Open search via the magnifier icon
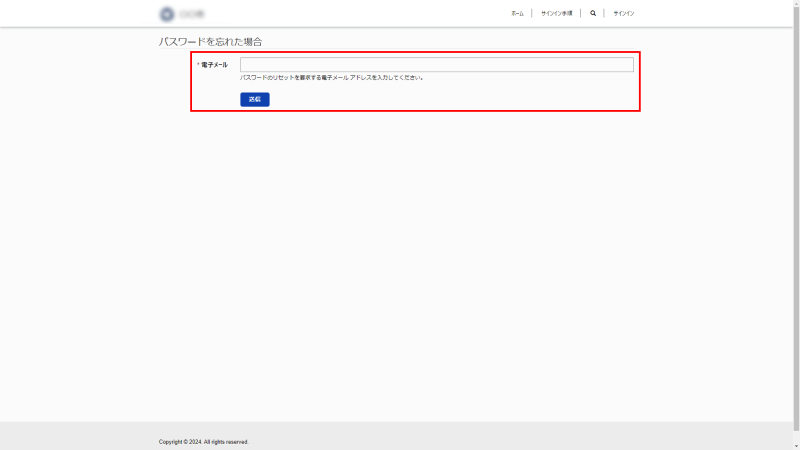 593,14
